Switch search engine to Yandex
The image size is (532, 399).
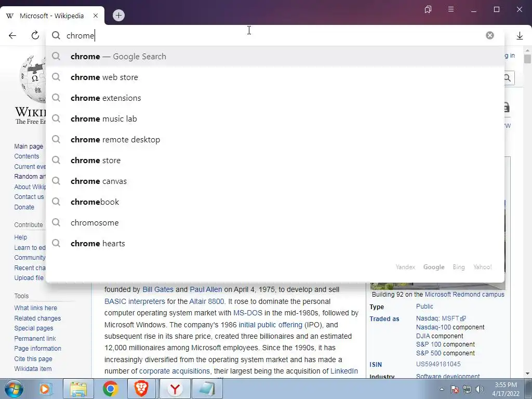(405, 267)
